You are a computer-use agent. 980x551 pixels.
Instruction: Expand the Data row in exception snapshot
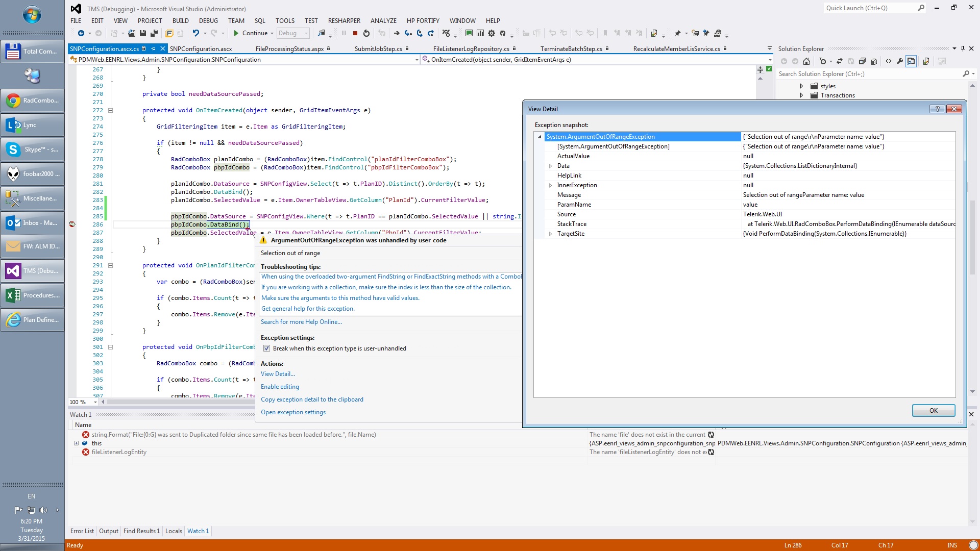coord(550,166)
